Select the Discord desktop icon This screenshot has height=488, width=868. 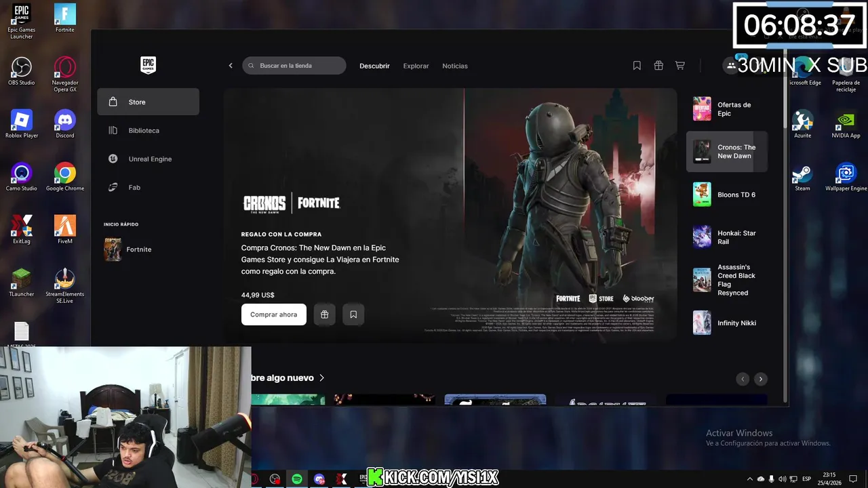pyautogui.click(x=65, y=124)
